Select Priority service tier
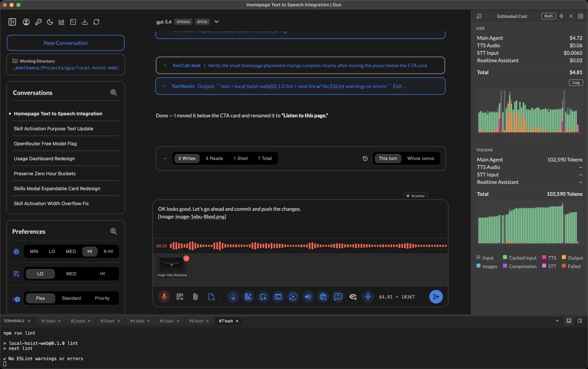This screenshot has width=588, height=369. 102,298
